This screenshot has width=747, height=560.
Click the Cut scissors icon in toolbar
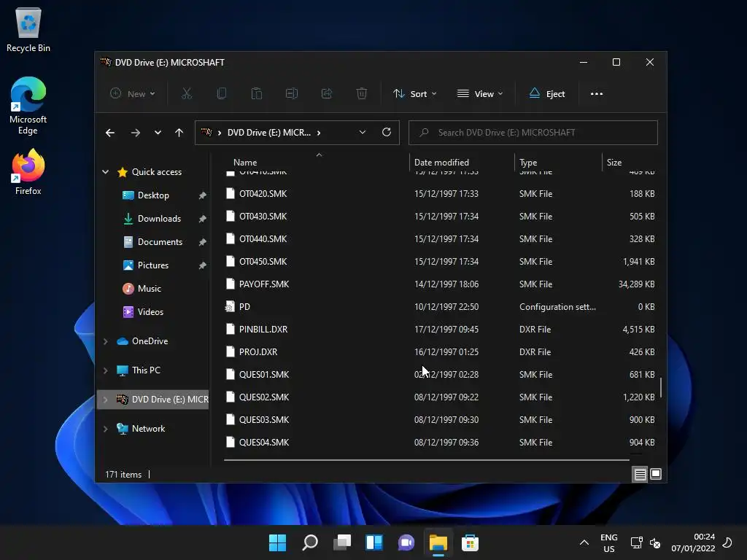tap(186, 94)
